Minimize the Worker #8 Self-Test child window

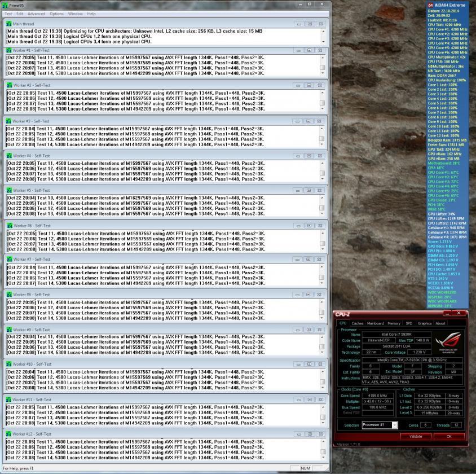pyautogui.click(x=298, y=295)
